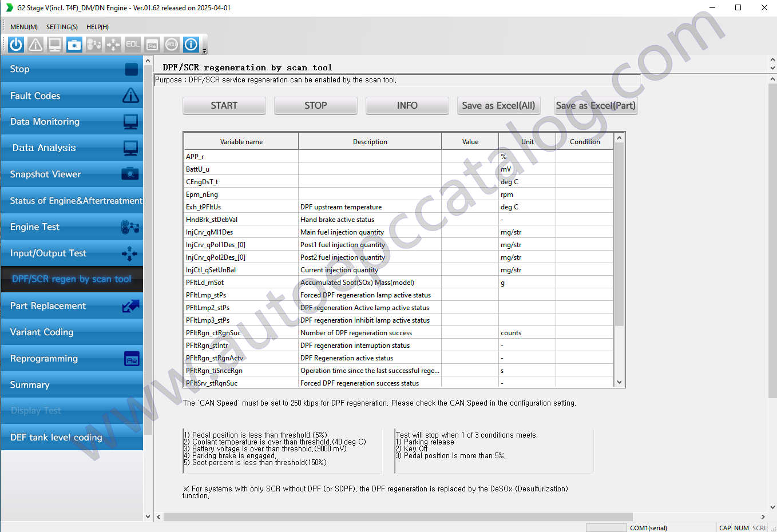Open the SETTING(S) menu
Viewport: 777px width, 532px height.
tap(62, 27)
